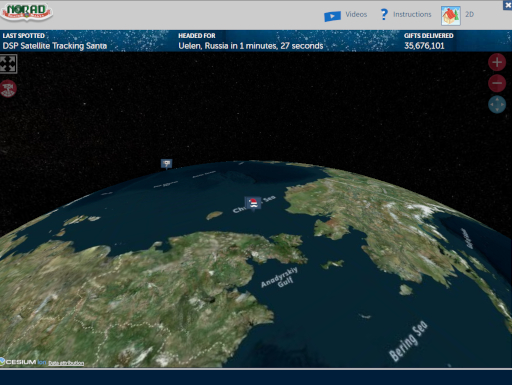Toggle fullscreen with the arrows icon
This screenshot has height=385, width=512.
(x=8, y=64)
